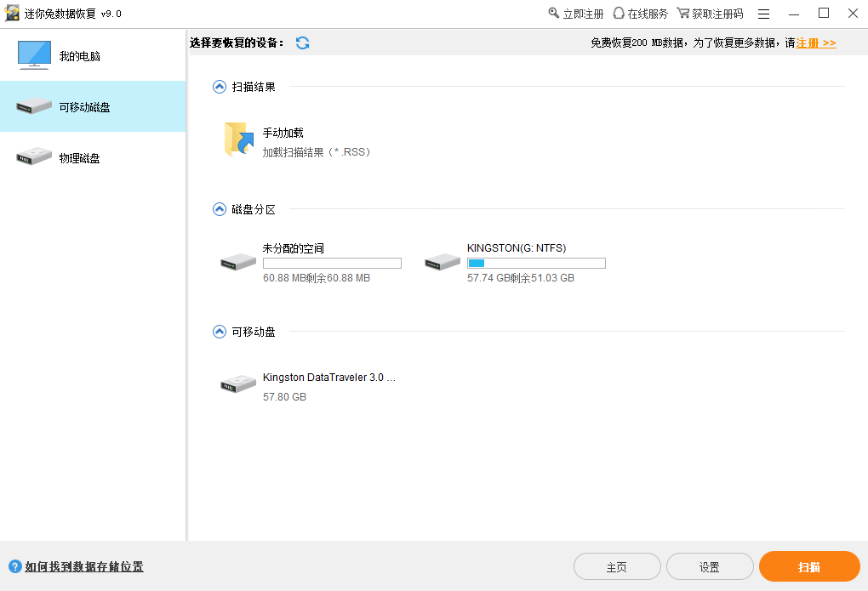Minimize the window
The height and width of the screenshot is (591, 868).
tap(794, 14)
